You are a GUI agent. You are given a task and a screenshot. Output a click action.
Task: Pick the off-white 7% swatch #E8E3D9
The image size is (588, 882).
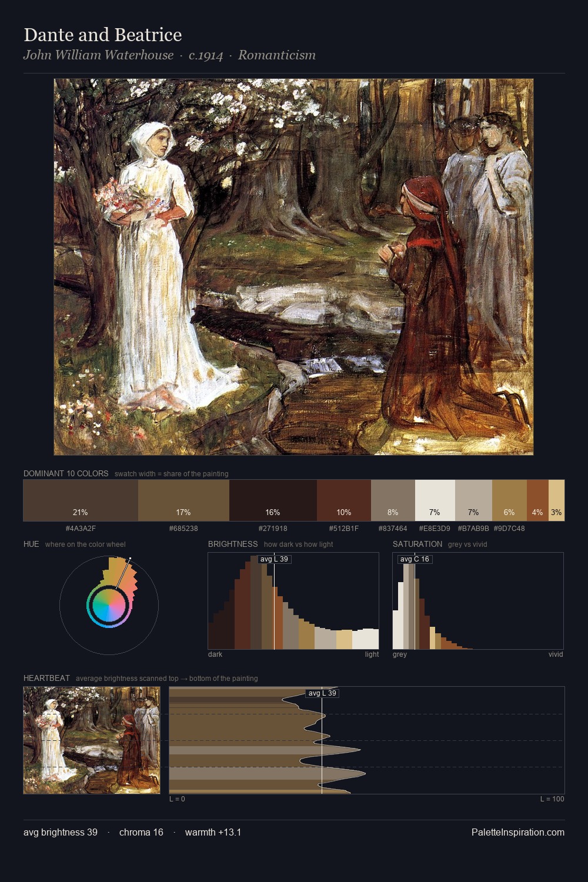pyautogui.click(x=435, y=500)
